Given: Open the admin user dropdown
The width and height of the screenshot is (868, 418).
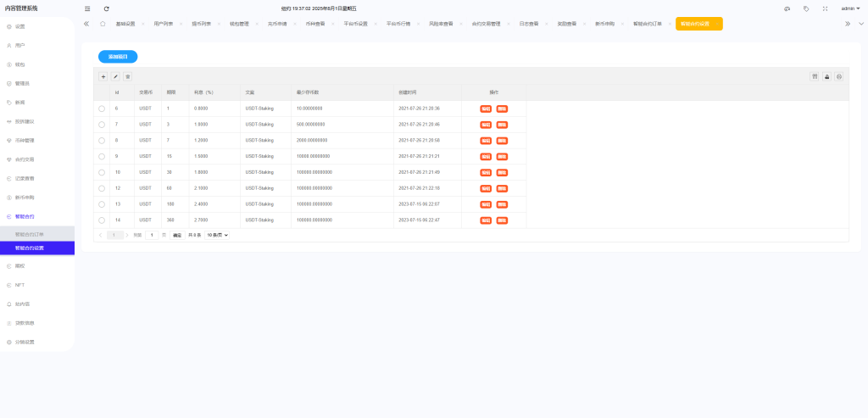Looking at the screenshot, I should pyautogui.click(x=850, y=8).
